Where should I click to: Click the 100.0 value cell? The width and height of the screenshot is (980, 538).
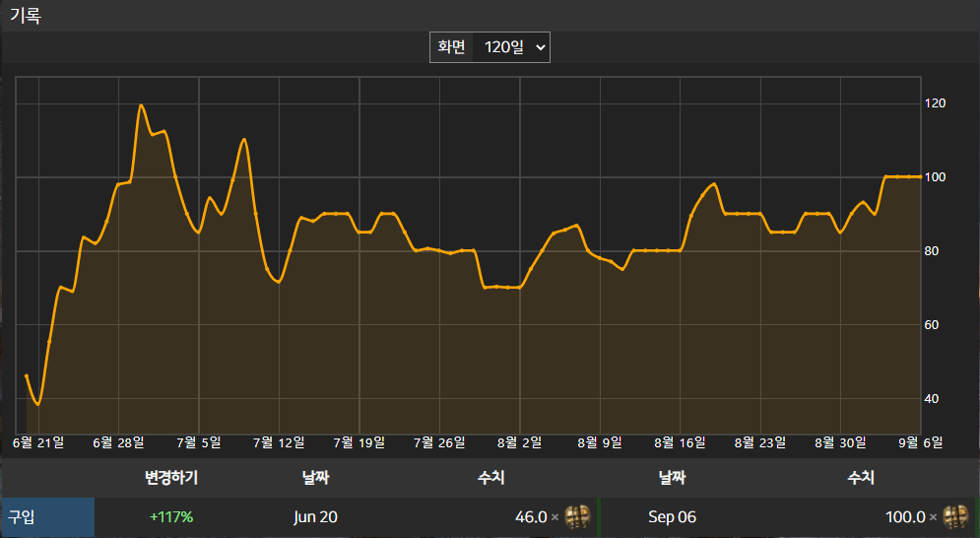pos(905,517)
